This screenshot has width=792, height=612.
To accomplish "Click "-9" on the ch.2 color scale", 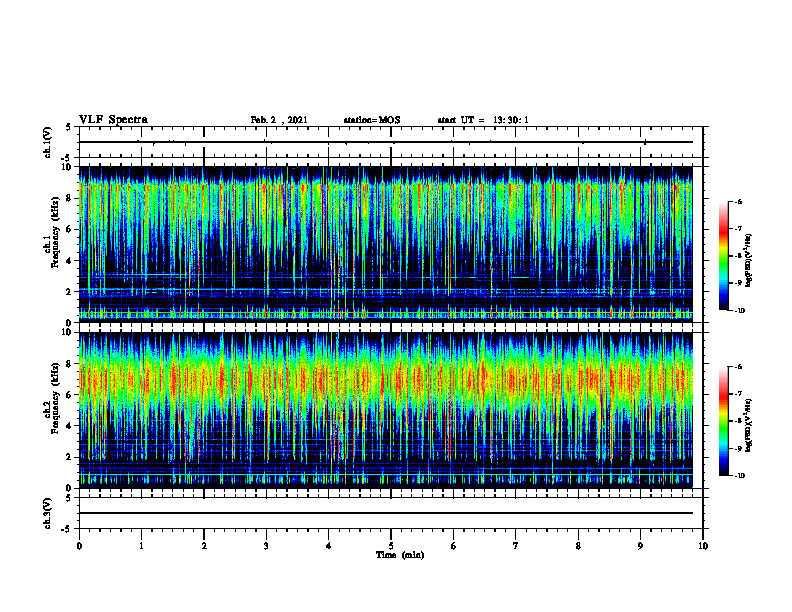I will pyautogui.click(x=738, y=448).
